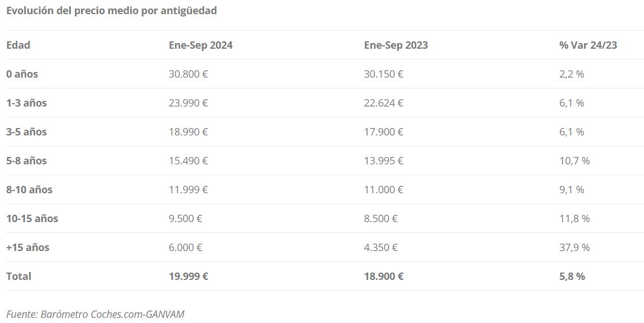Screen dimensions: 644x323
Task: Select the '8-10 años' row label
Action: tap(29, 189)
